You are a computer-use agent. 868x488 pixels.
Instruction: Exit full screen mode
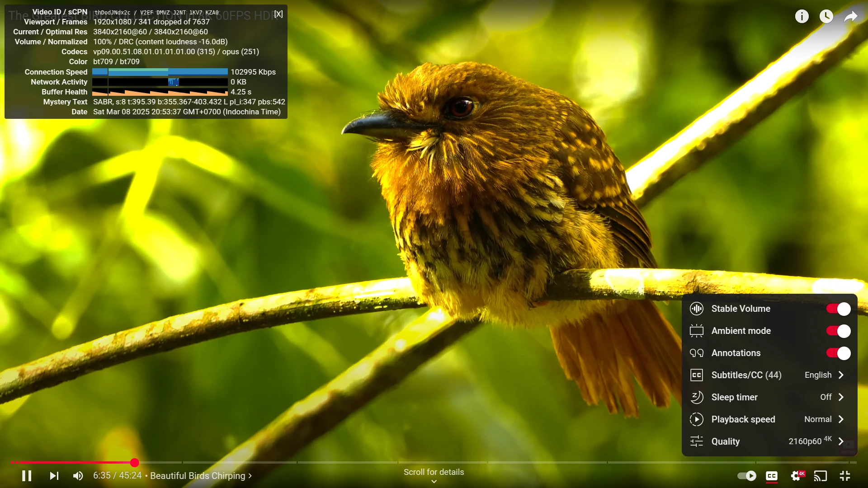845,476
